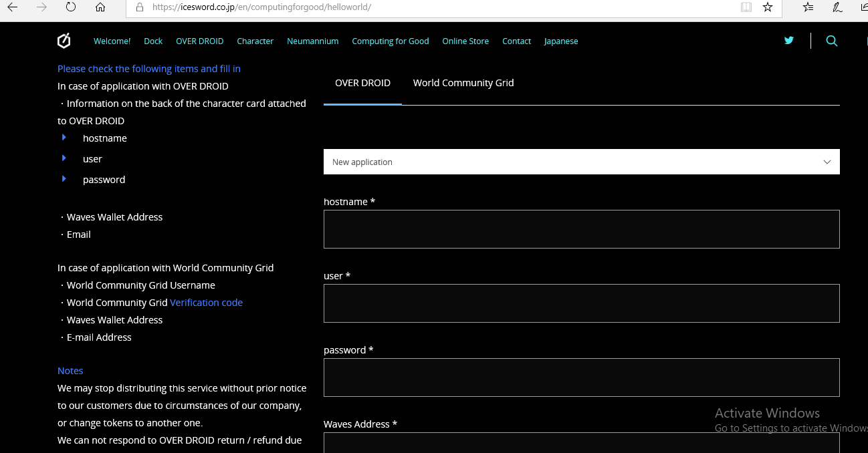Add page to favorites star icon
The height and width of the screenshot is (453, 868).
pos(768,7)
